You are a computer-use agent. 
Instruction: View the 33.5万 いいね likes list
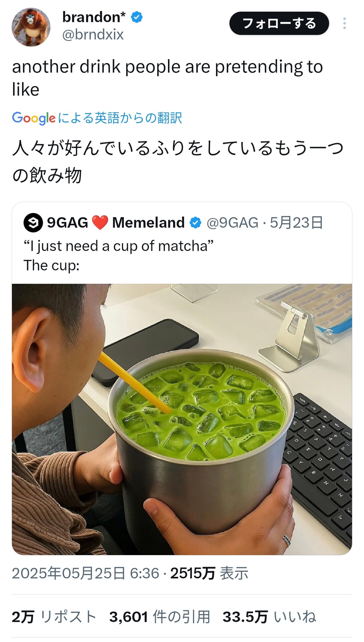[x=269, y=617]
